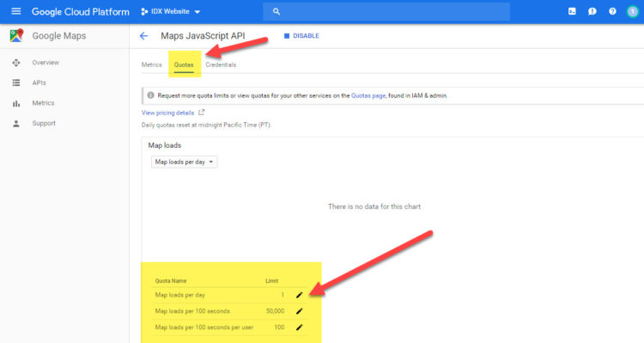The height and width of the screenshot is (343, 644).
Task: Select the Quotas tab
Action: 184,64
